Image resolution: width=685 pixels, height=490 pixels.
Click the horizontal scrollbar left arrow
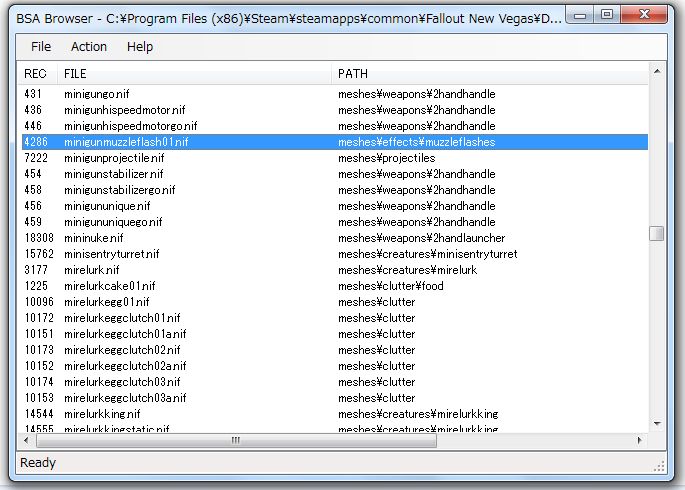pyautogui.click(x=27, y=440)
